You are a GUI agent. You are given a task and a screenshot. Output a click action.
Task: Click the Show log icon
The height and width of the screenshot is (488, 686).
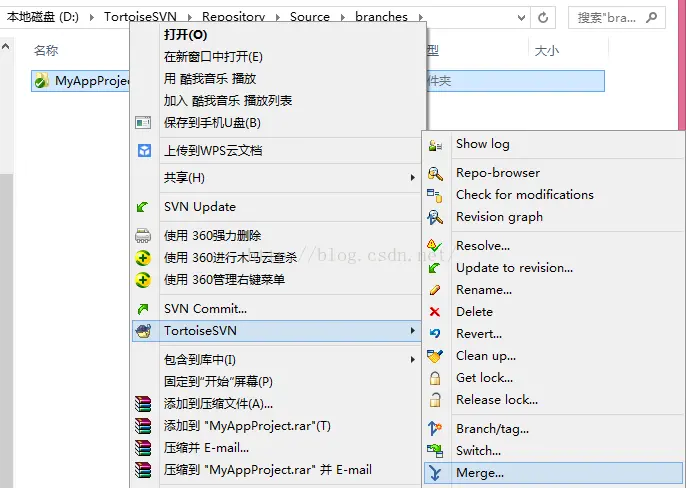coord(435,145)
